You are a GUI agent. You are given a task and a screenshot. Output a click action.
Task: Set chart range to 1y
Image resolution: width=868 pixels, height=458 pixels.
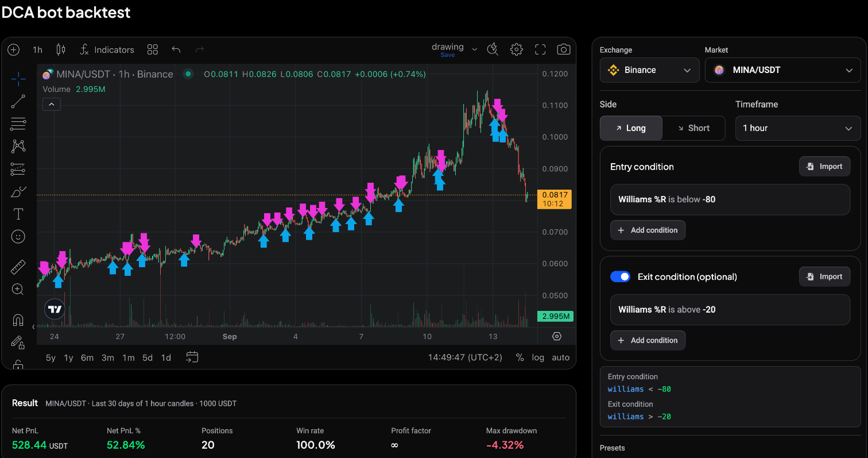pos(68,357)
